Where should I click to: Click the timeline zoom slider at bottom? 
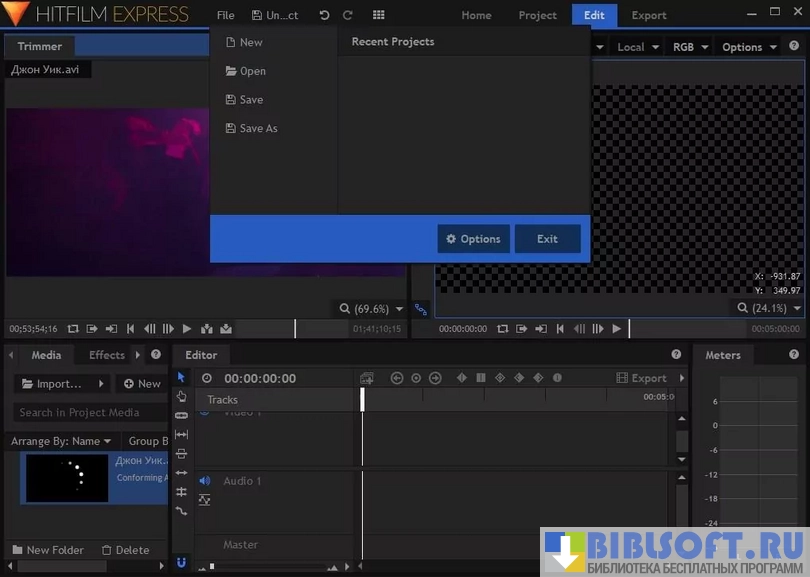pos(211,567)
